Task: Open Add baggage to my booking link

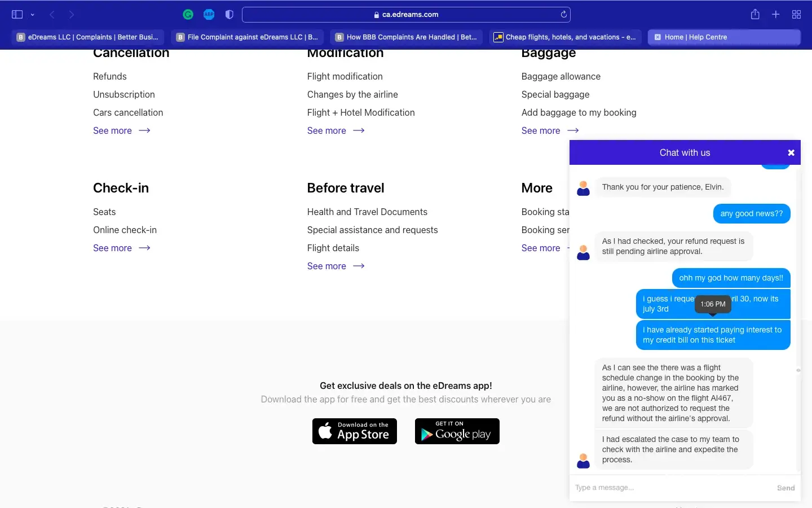Action: [x=579, y=112]
